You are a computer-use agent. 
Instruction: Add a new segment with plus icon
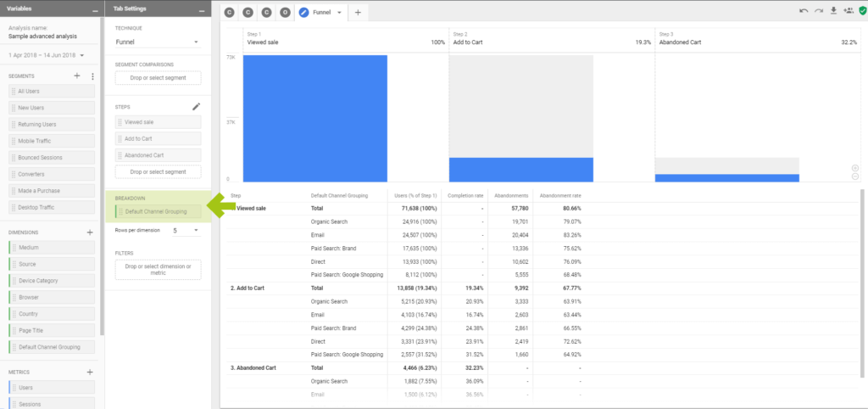click(x=77, y=76)
